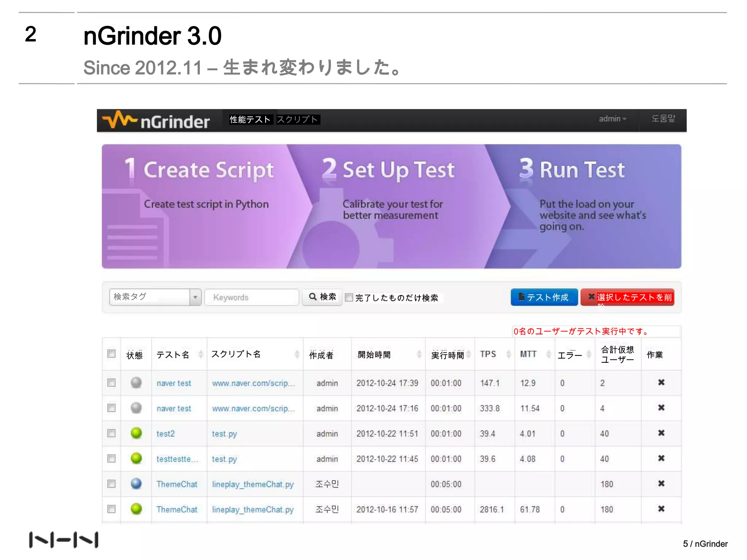Select checkbox for test2 row

coord(112,433)
